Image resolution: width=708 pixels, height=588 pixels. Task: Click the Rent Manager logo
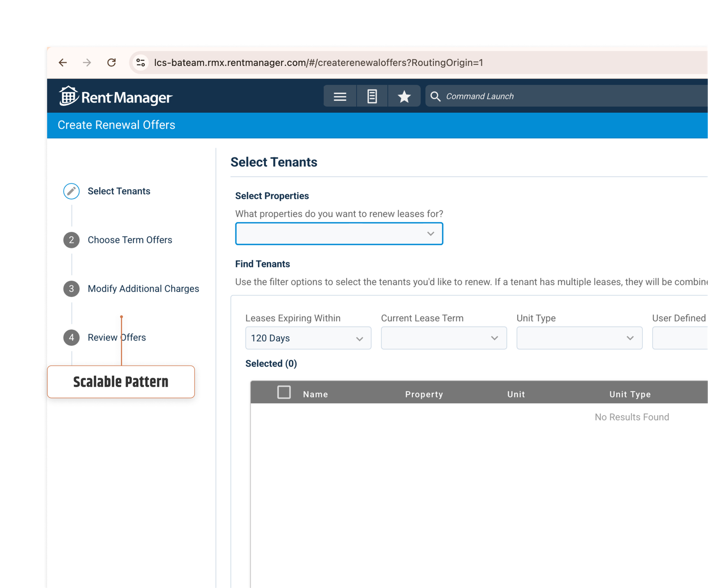116,97
